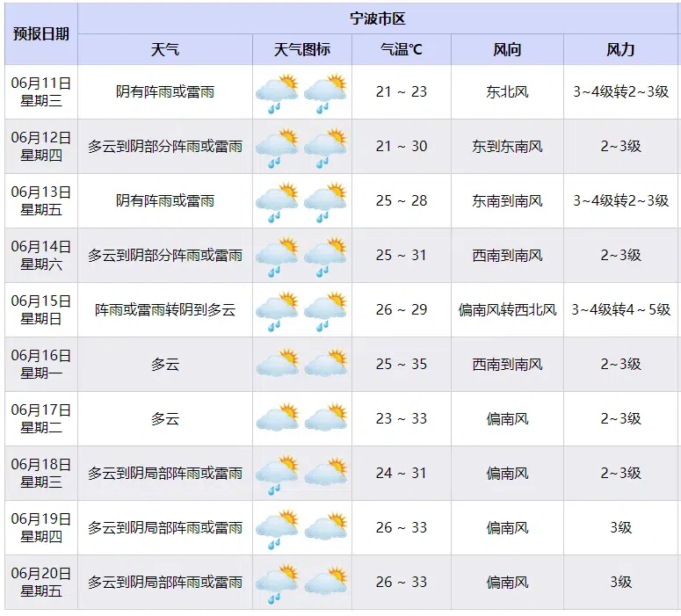
Task: Select the 风力 column header
Action: [620, 49]
